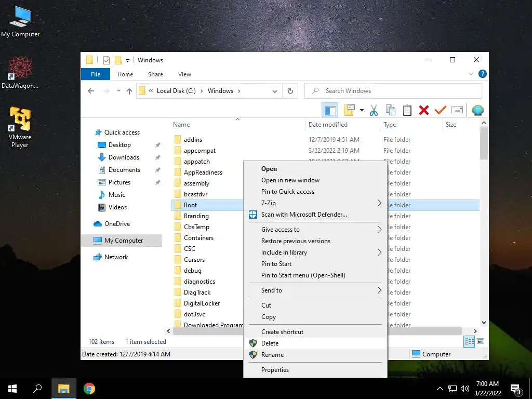Choose Delete in the context menu
Screen dimensions: 532x399
(x=315, y=343)
